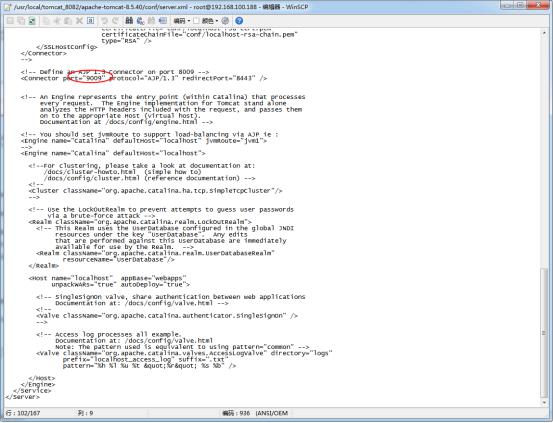Click the Replace text icon
The image size is (553, 423).
pos(140,21)
